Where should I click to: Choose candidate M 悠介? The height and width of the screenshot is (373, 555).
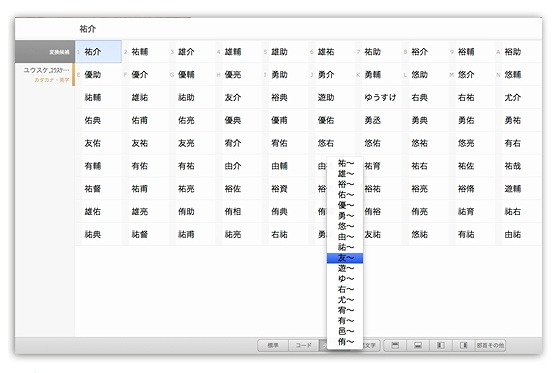472,75
